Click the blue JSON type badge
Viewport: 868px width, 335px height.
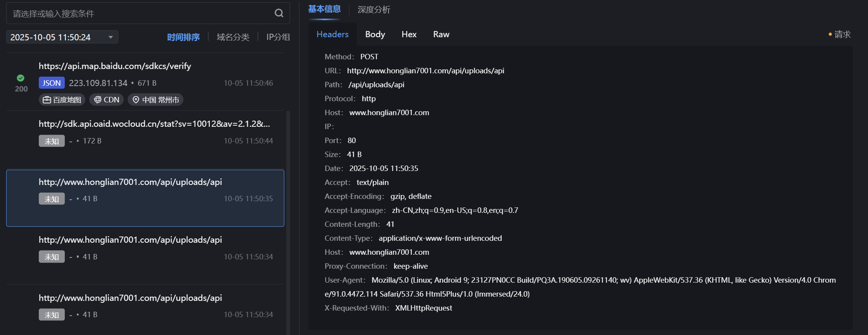52,83
